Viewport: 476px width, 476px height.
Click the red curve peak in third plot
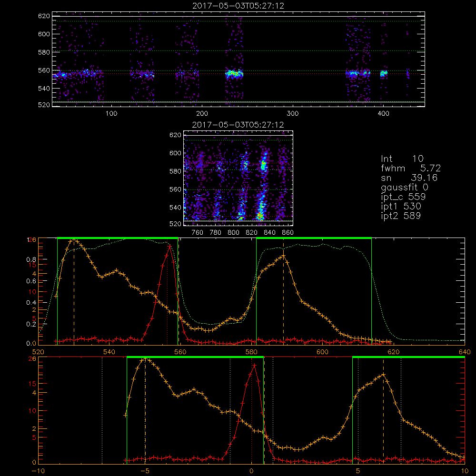[169, 246]
